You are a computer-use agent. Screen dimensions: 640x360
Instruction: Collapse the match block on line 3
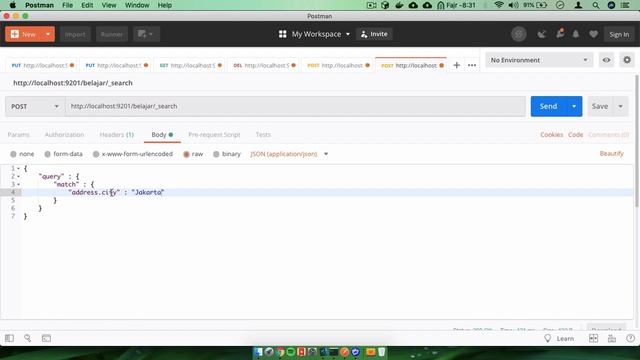tap(18, 184)
